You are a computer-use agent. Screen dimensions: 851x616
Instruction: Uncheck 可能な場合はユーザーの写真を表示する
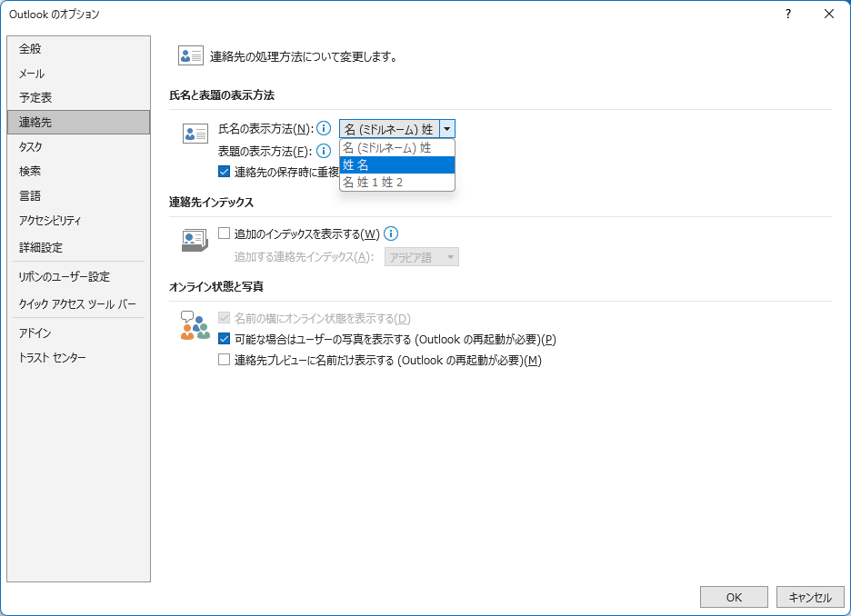[224, 339]
